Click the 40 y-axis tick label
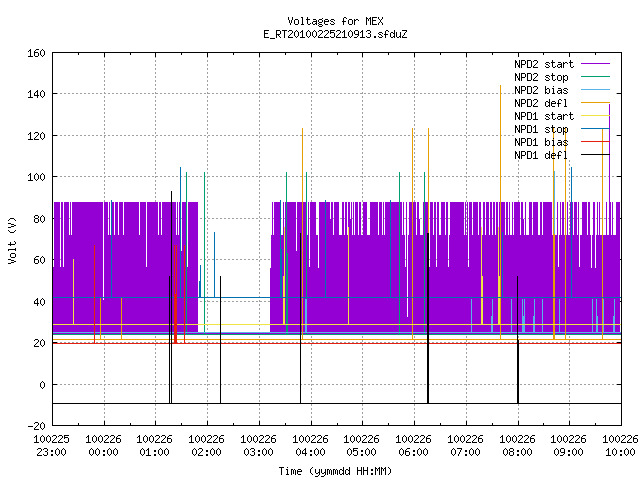Viewport: 640px width, 480px height. coord(39,302)
